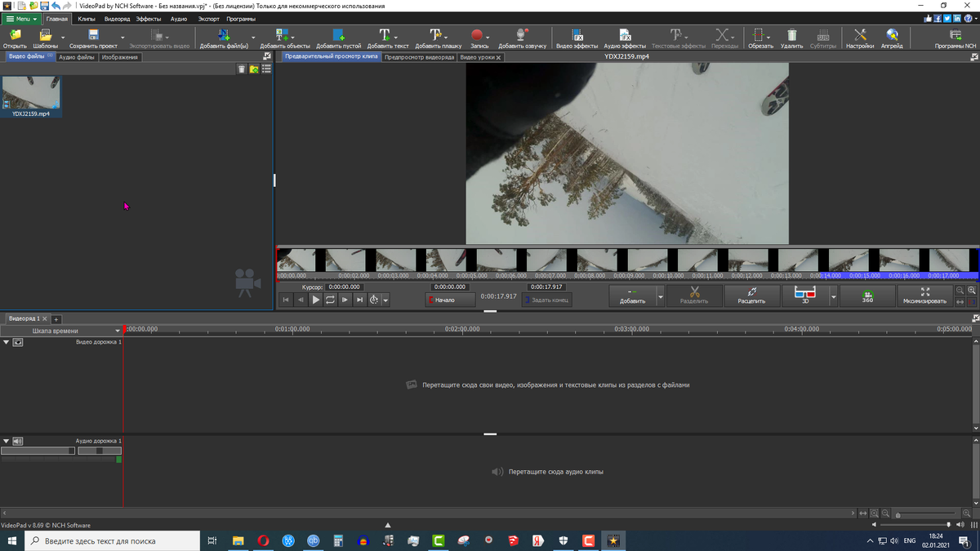Toggle 360 video mode button
This screenshot has height=551, width=980.
(867, 296)
